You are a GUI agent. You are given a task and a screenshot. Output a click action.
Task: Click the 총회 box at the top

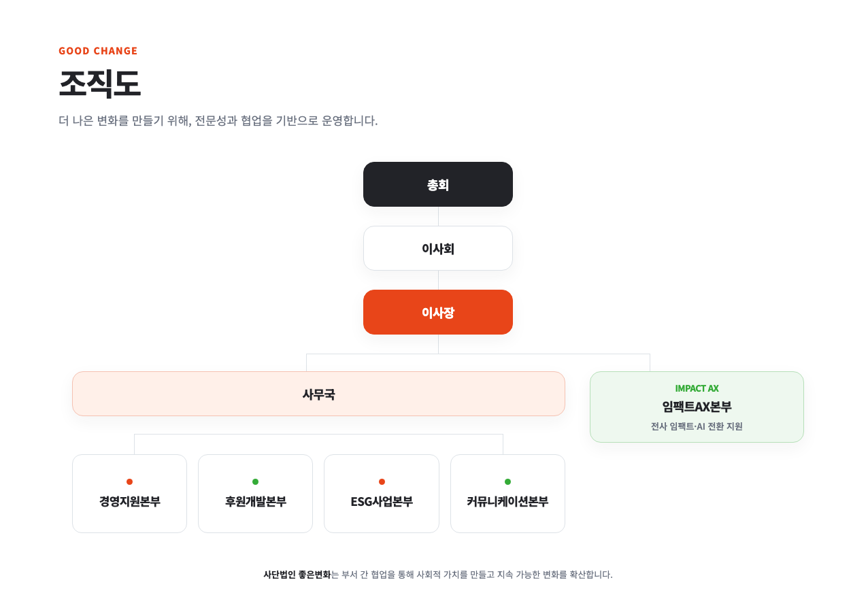437,184
